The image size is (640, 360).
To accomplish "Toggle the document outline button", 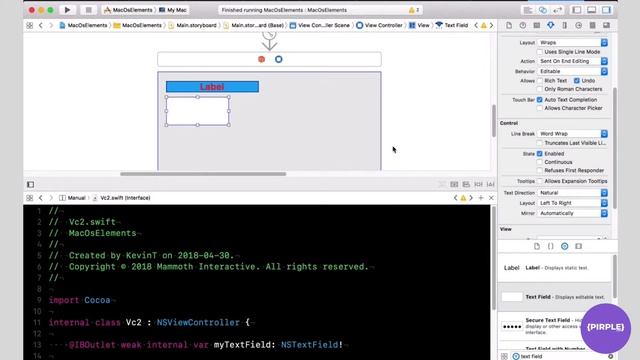I will coord(31,184).
